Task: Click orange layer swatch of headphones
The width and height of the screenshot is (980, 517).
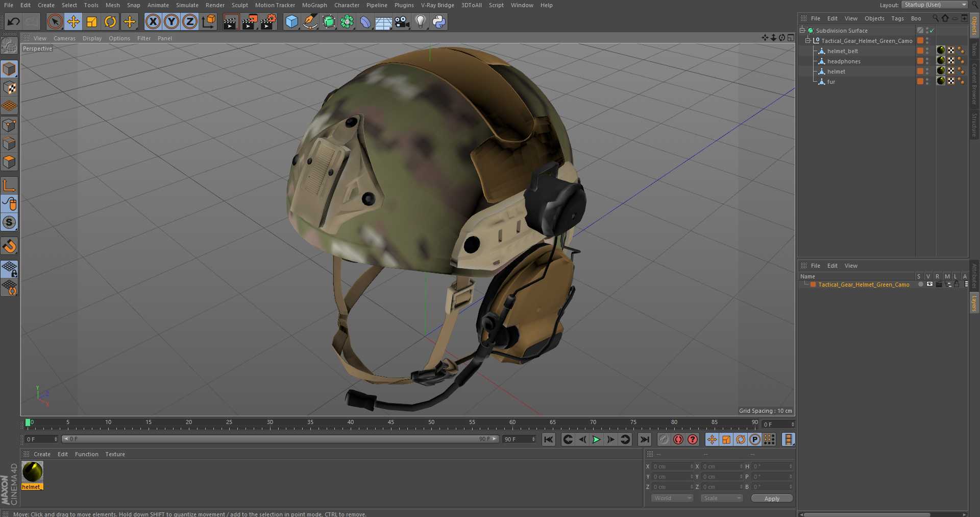Action: pos(920,61)
